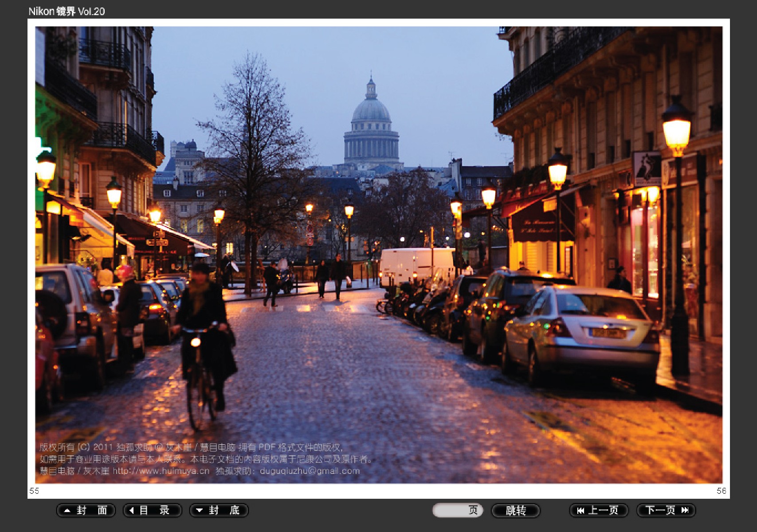
Task: Click the Nikon 镜界 Vol.20 title
Action: coord(67,12)
